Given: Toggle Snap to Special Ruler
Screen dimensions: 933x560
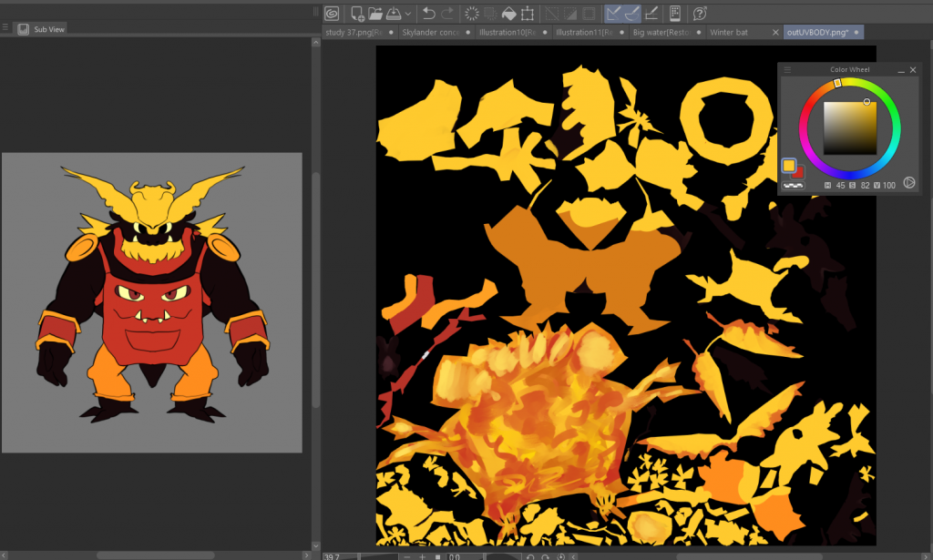Looking at the screenshot, I should [632, 13].
